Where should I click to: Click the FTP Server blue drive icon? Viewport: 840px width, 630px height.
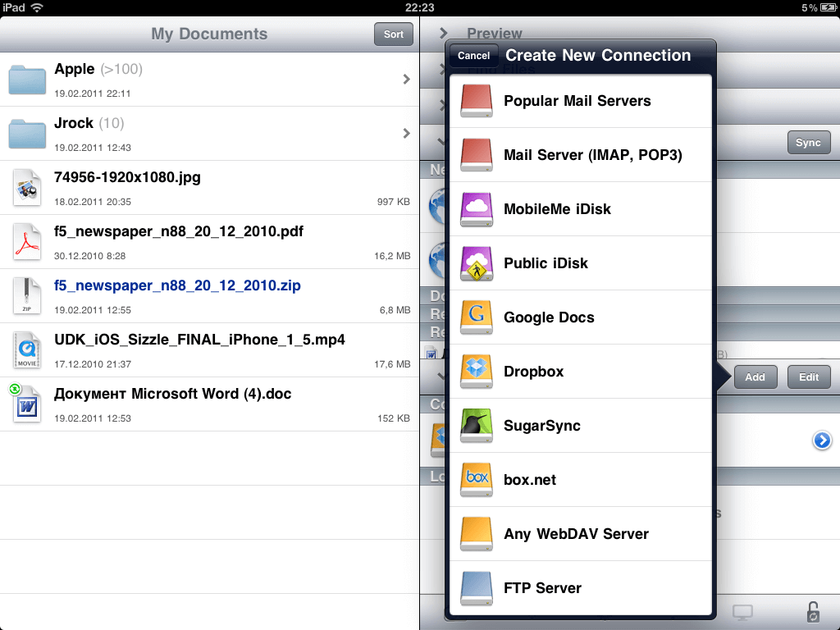(477, 587)
